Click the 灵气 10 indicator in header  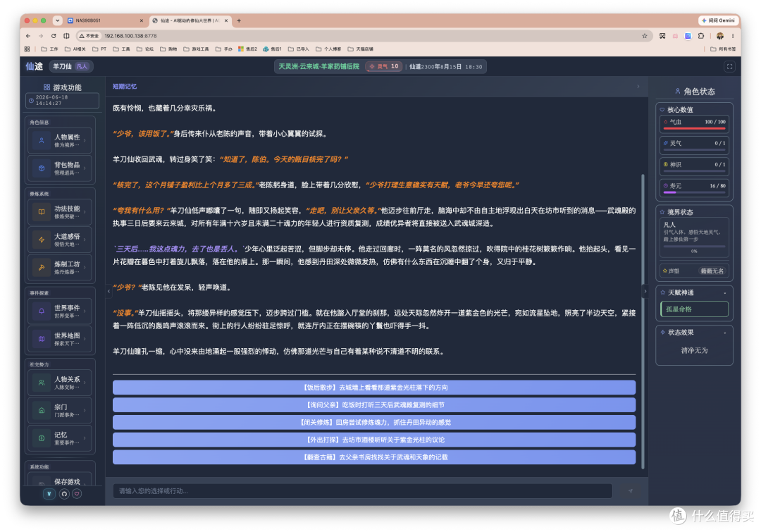click(384, 66)
